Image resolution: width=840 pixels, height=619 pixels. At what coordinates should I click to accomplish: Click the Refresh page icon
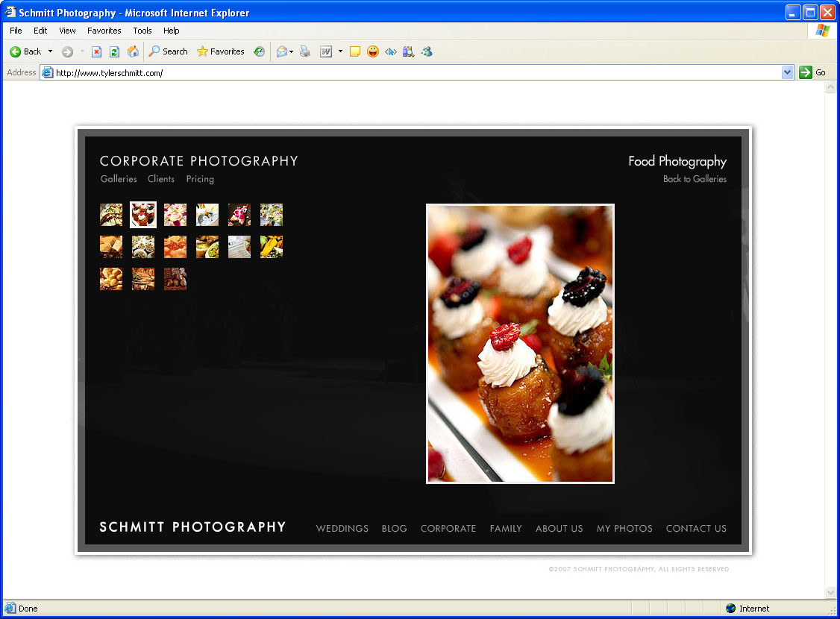click(114, 51)
